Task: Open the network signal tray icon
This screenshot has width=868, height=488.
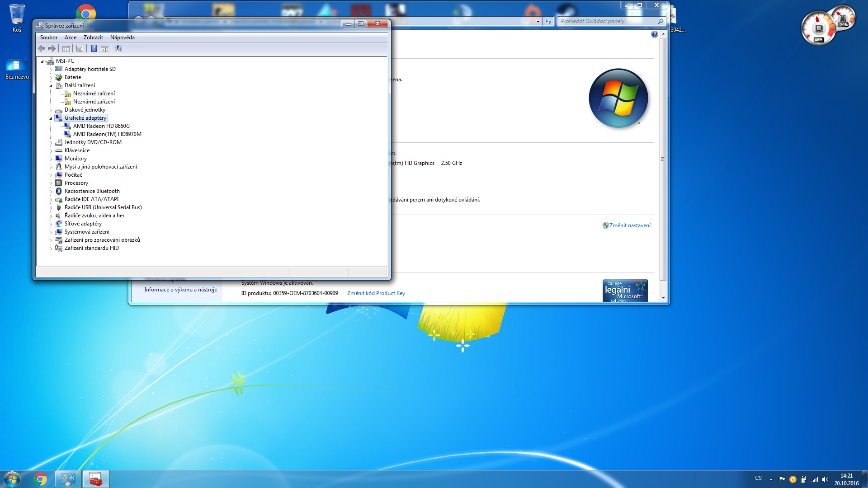Action: click(814, 479)
